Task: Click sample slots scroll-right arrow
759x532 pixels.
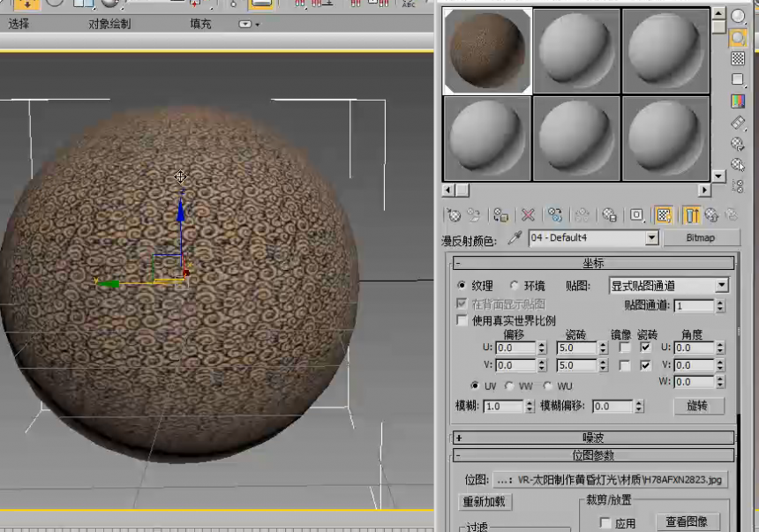Action: click(705, 191)
